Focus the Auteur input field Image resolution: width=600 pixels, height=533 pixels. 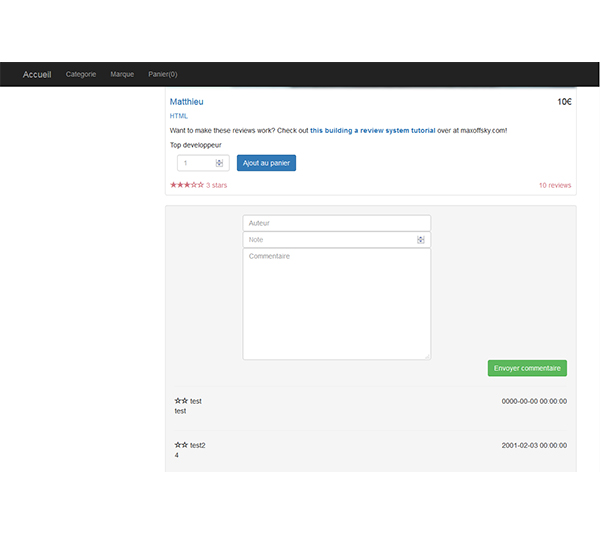pos(336,223)
